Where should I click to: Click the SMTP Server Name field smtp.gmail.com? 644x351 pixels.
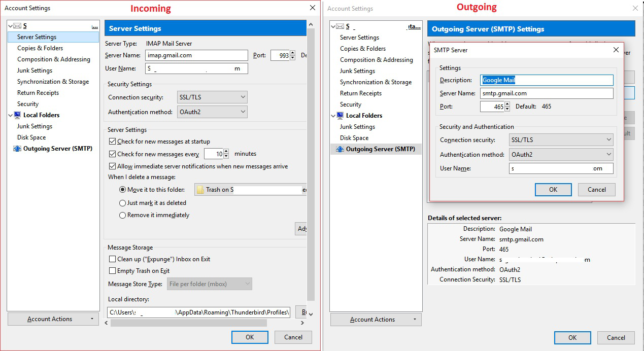pos(547,93)
